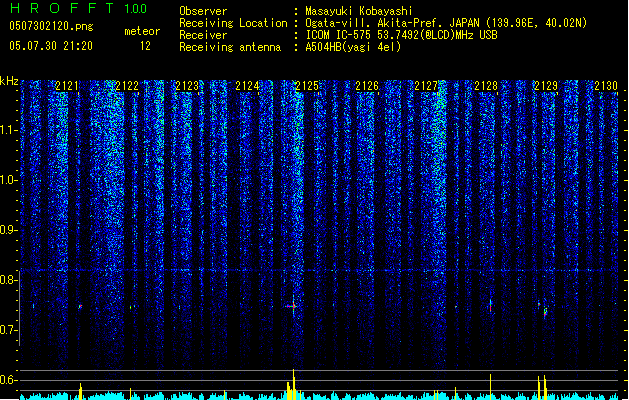The image size is (629, 400).
Task: Click the meteor count value 12
Action: 145,46
